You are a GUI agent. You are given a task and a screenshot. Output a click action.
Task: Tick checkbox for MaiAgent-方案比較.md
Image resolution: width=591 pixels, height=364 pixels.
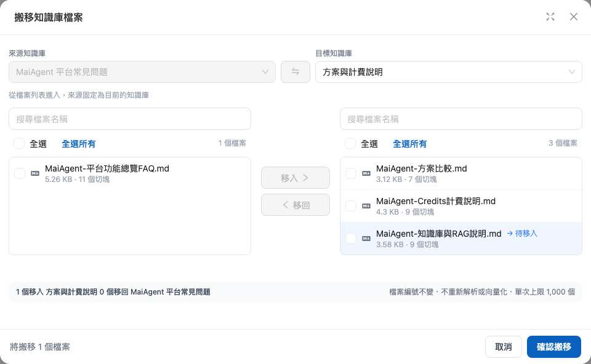tap(351, 173)
